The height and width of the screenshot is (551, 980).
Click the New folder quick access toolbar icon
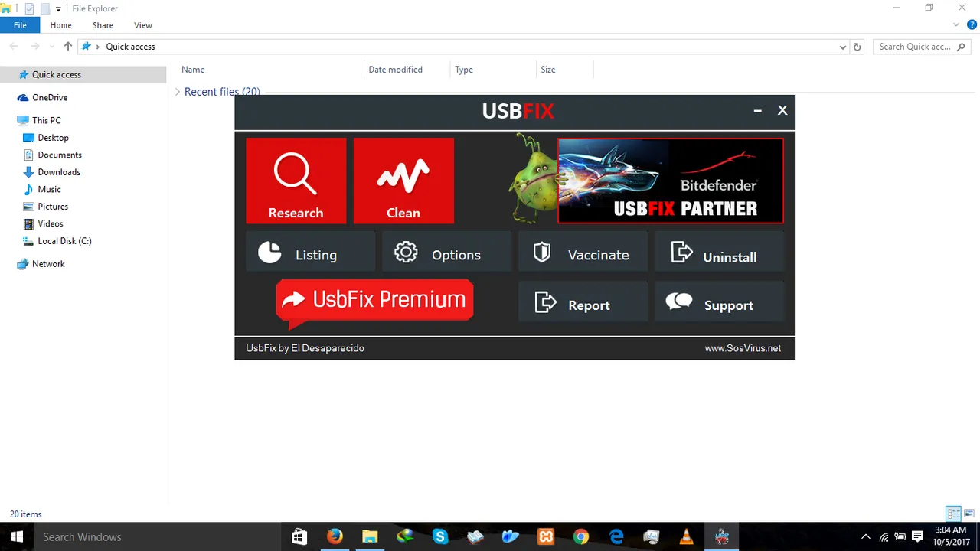click(44, 8)
